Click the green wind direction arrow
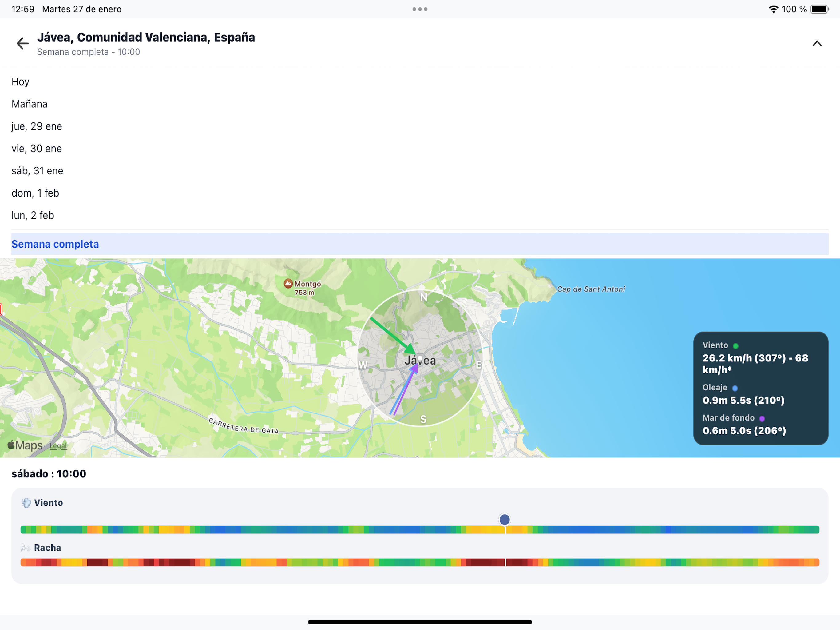 coord(392,336)
